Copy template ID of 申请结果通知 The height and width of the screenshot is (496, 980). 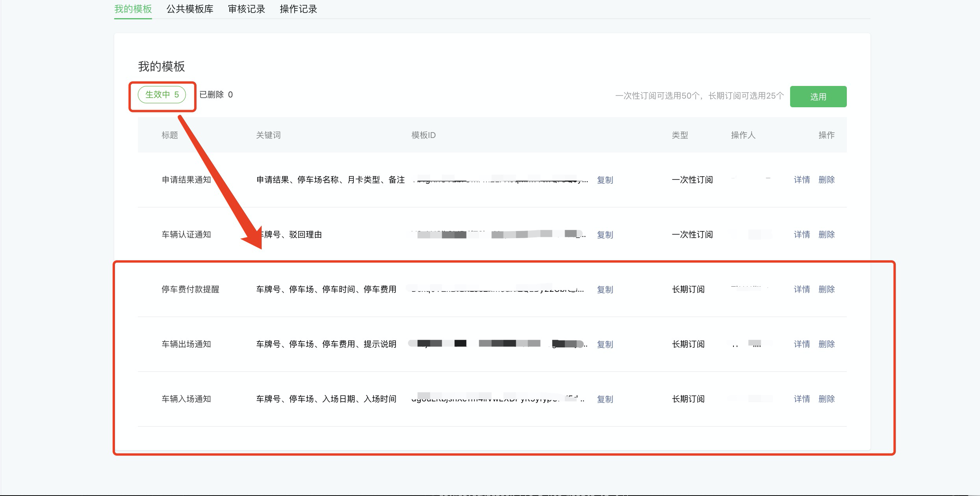(605, 180)
